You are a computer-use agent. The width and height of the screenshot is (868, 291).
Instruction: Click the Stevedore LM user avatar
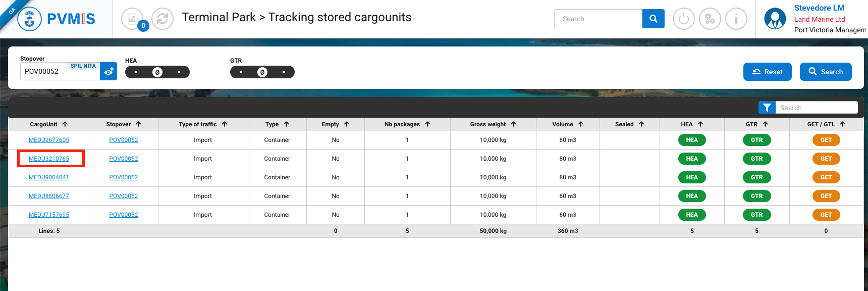pos(775,19)
